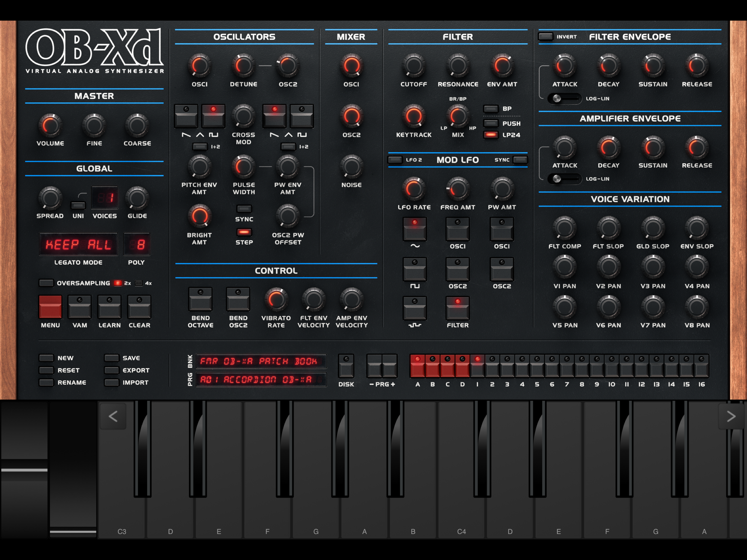Click RENAME preset button
This screenshot has height=560, width=747.
(46, 383)
